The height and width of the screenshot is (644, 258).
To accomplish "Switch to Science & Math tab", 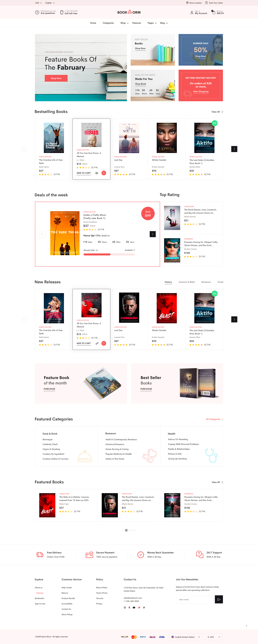I will click(x=187, y=282).
